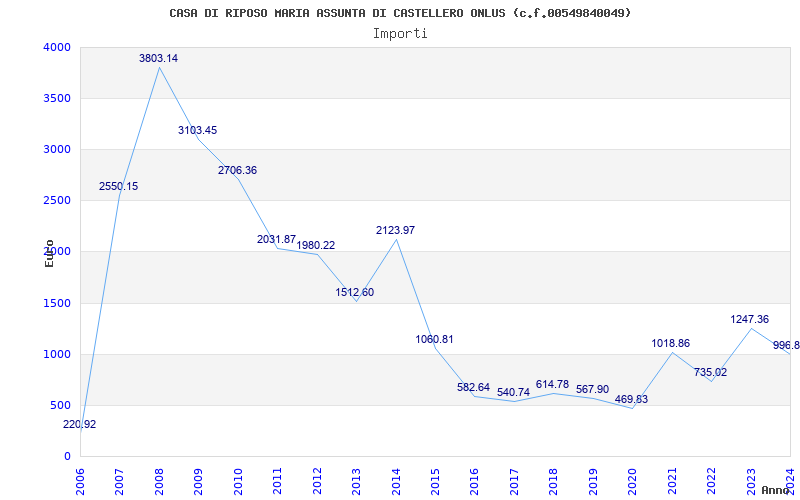Click the x-axis year 2009

pyautogui.click(x=198, y=482)
